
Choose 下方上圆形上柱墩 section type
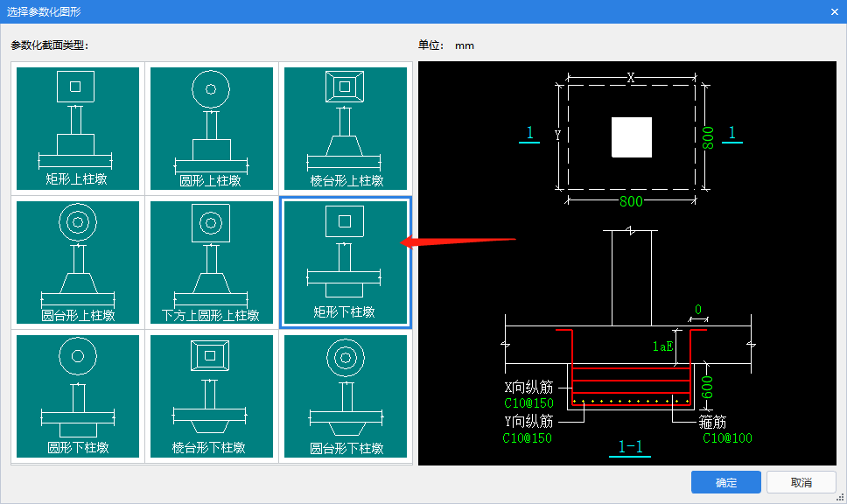[x=212, y=262]
